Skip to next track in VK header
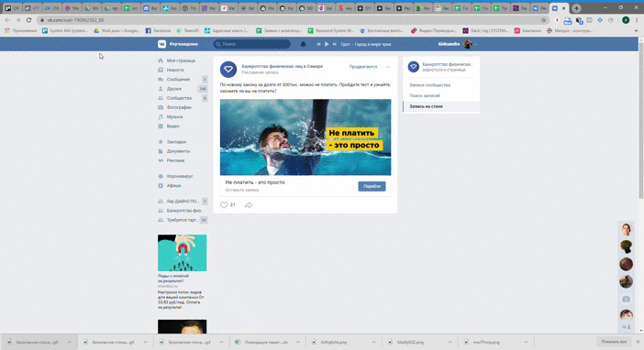 pos(334,44)
